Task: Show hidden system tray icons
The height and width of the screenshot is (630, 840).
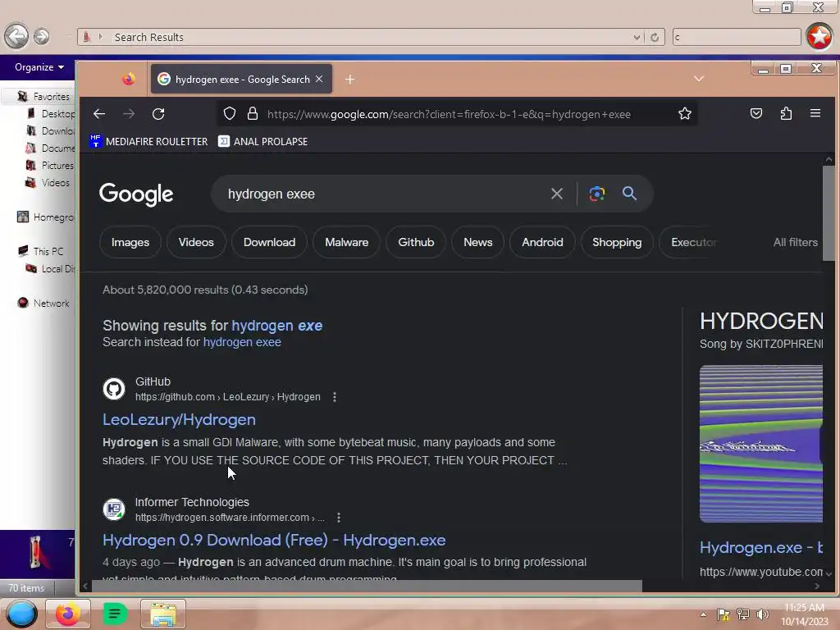Action: [703, 614]
